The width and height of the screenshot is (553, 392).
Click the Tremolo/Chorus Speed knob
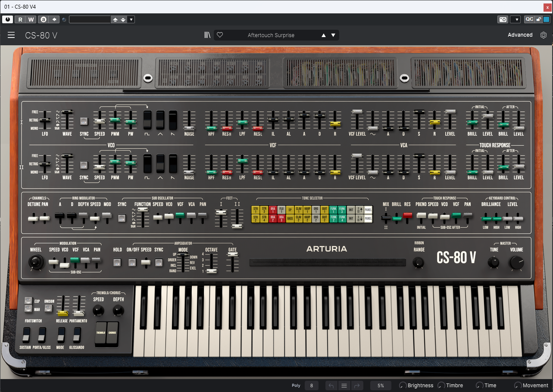click(98, 310)
